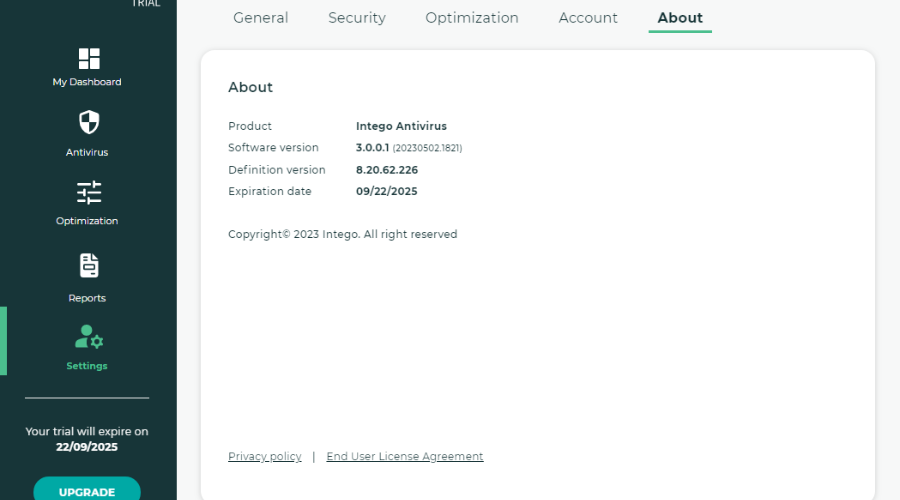Open My Dashboard grid icon
This screenshot has width=900, height=500.
(x=88, y=59)
